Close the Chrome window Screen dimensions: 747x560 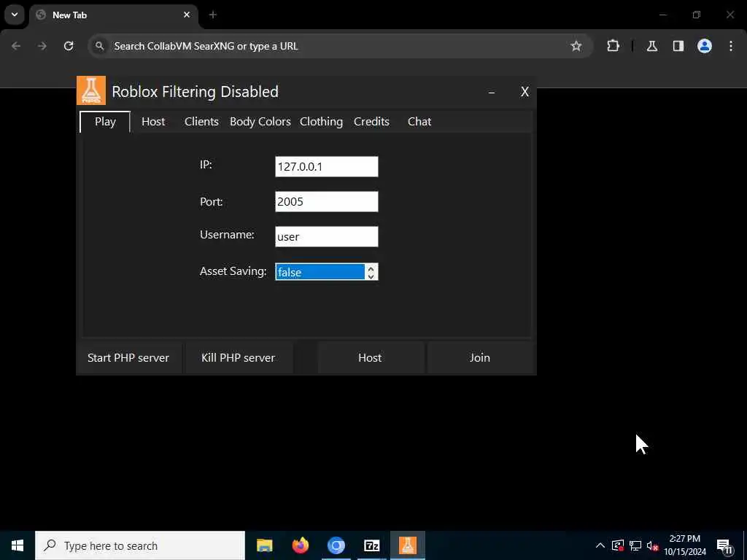[x=729, y=15]
